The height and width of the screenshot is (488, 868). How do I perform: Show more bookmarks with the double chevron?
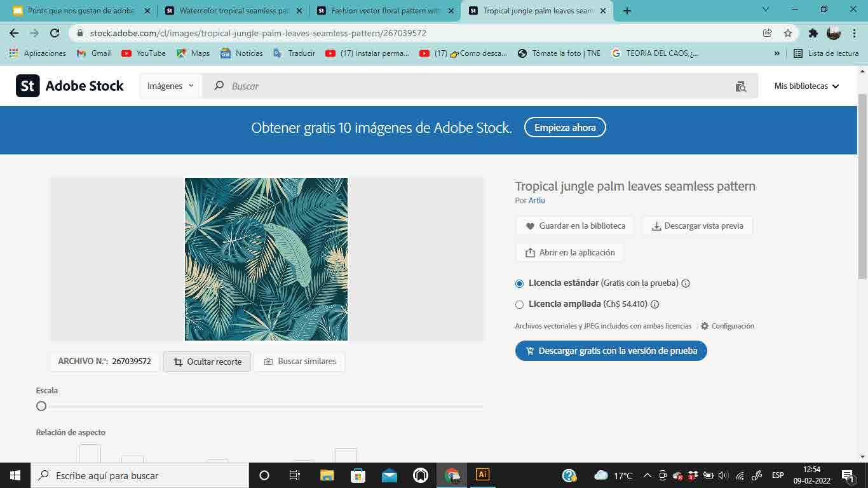(776, 53)
